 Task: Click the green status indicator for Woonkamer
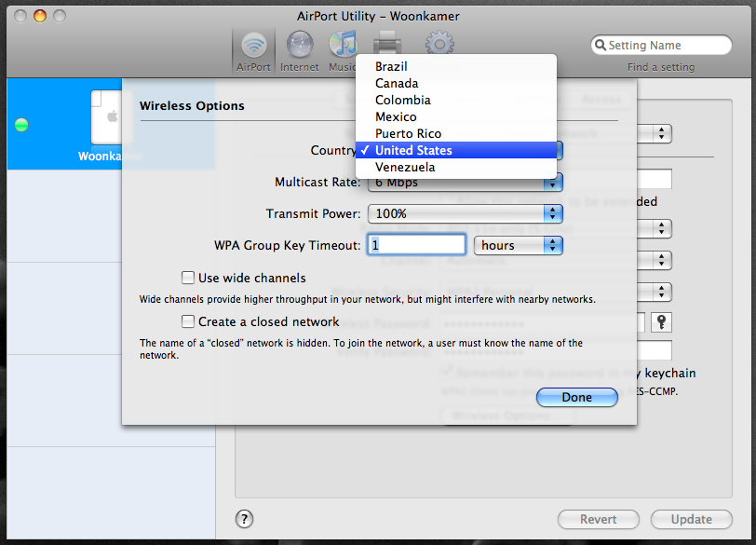click(21, 125)
